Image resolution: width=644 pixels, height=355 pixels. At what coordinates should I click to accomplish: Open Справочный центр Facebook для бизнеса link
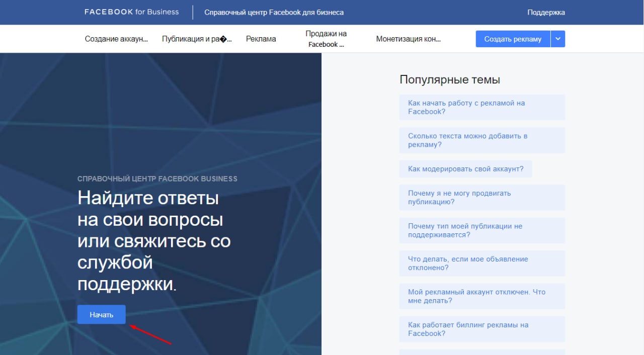pyautogui.click(x=274, y=12)
